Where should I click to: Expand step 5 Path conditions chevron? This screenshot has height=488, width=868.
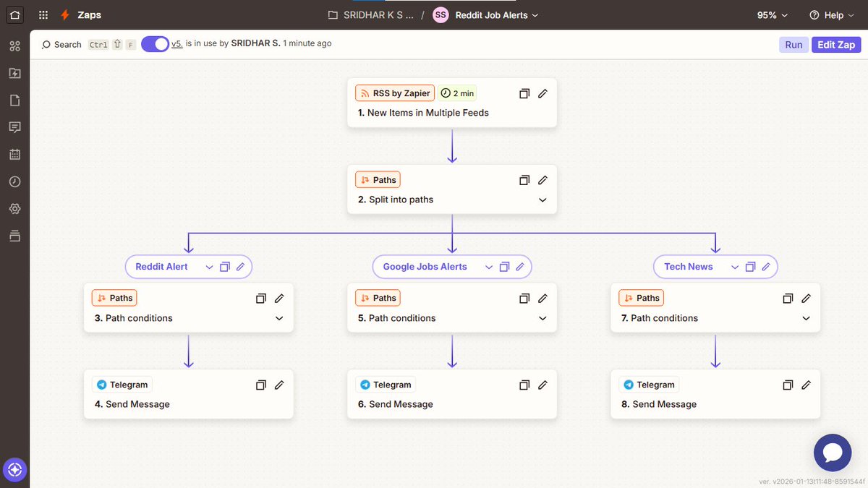click(x=542, y=319)
